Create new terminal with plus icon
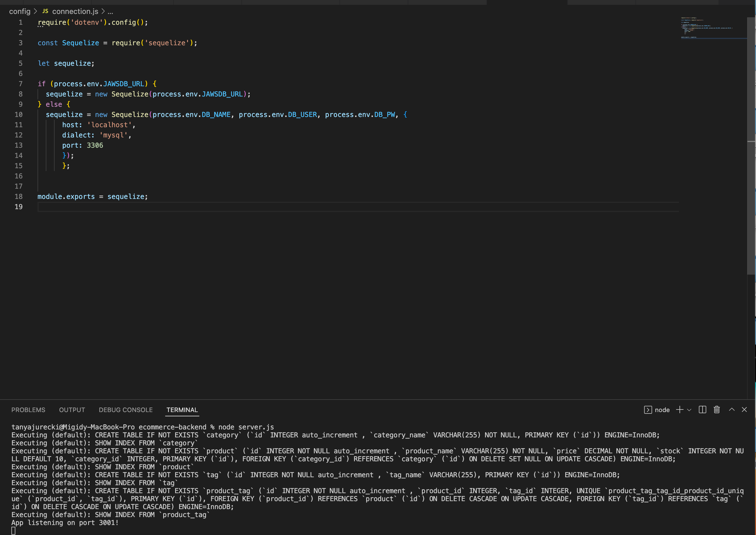The width and height of the screenshot is (756, 535). 680,410
